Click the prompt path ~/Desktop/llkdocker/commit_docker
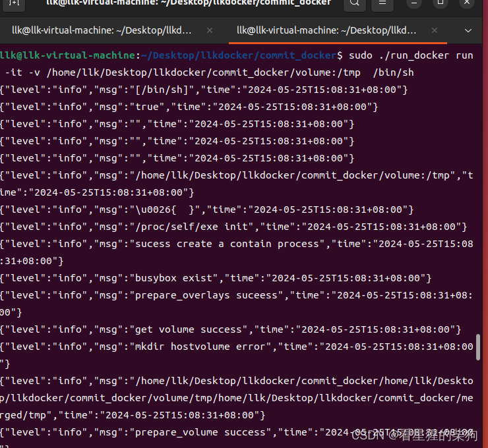 click(239, 55)
